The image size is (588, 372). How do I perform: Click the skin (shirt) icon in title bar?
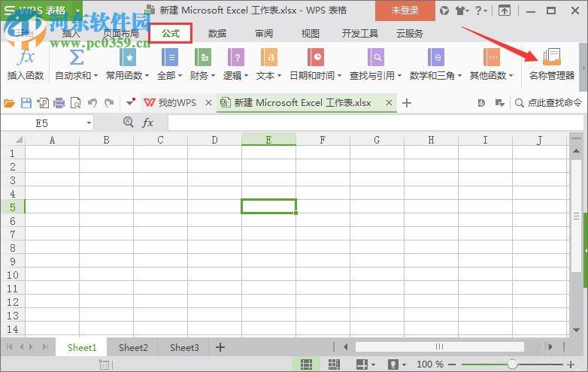[460, 11]
